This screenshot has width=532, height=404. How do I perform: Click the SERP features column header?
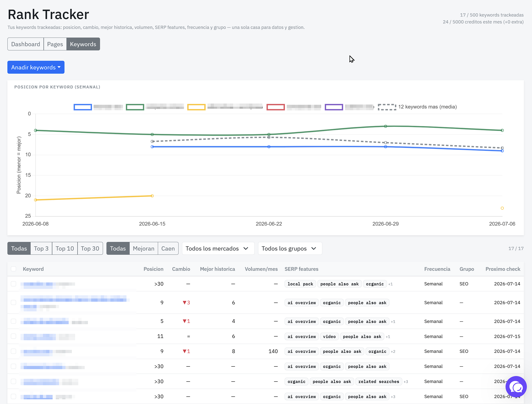[301, 269]
